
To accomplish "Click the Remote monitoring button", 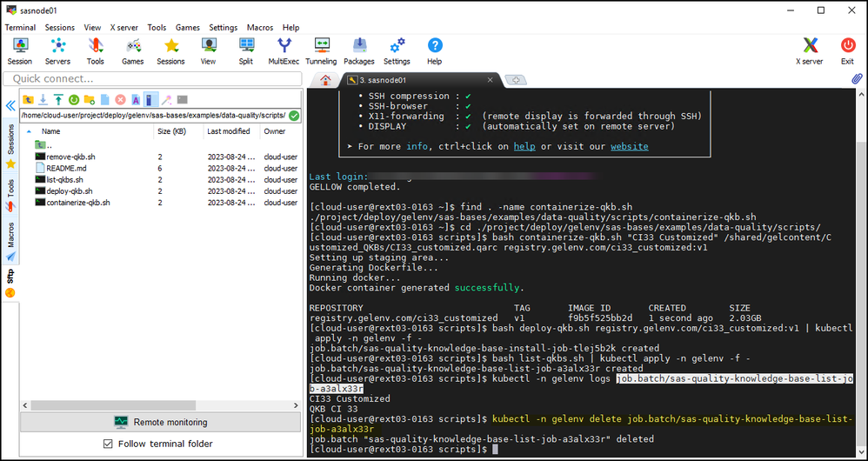I will coord(161,422).
